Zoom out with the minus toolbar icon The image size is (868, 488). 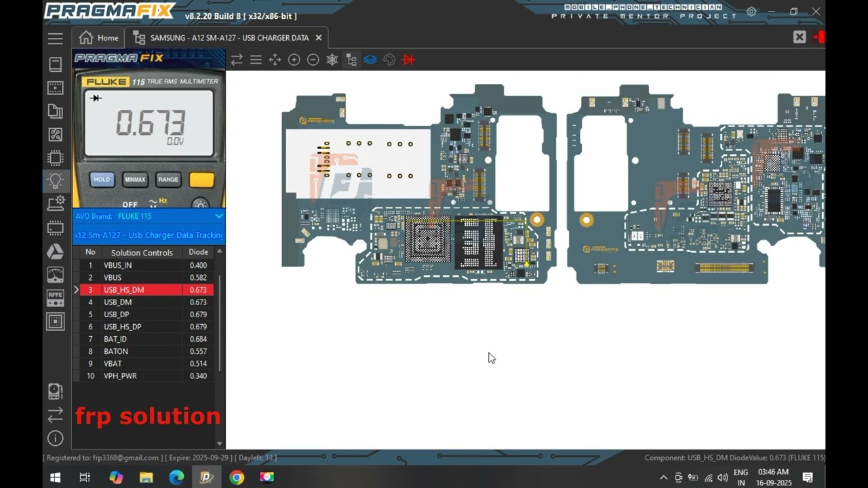(x=313, y=60)
